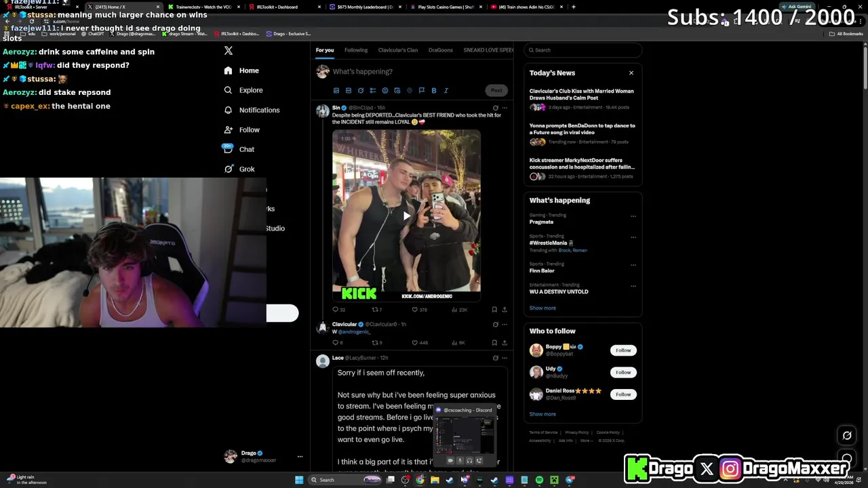
Task: Add media with the image composer icon
Action: (x=336, y=90)
